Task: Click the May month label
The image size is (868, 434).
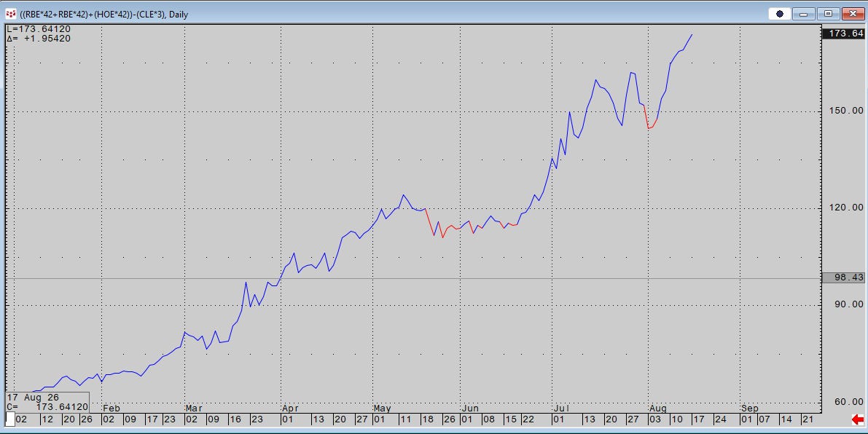Action: point(383,409)
